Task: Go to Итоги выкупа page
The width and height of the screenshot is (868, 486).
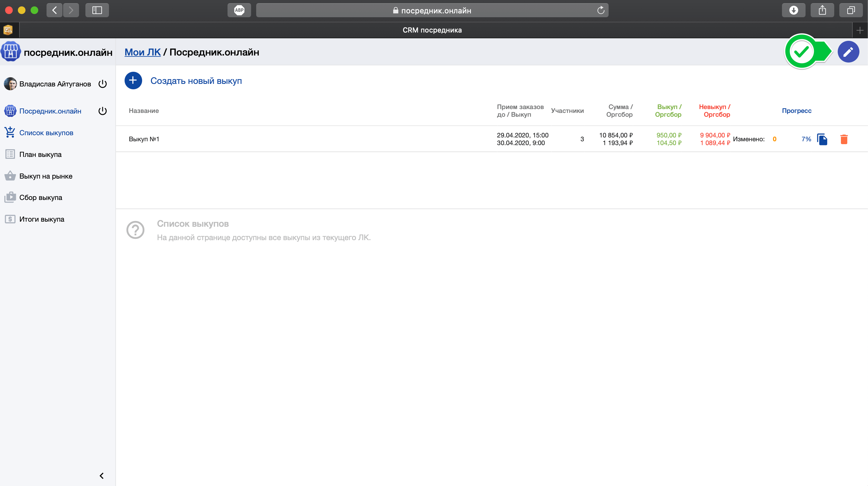Action: pos(42,219)
